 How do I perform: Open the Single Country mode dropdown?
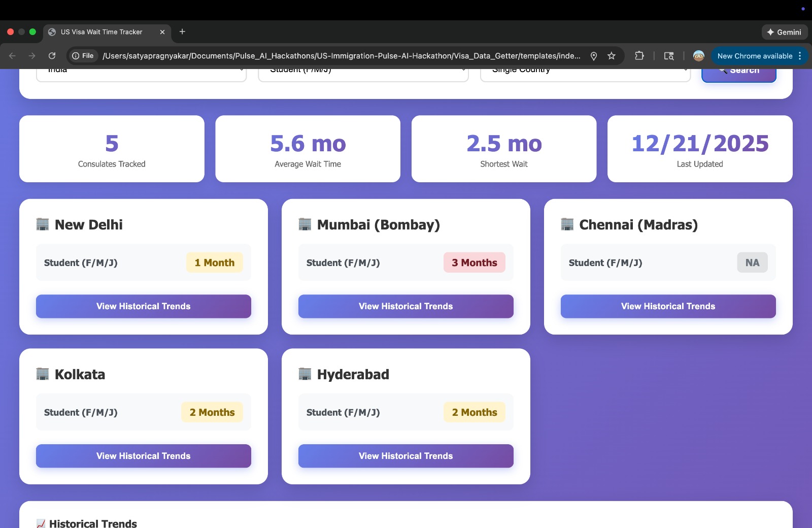click(x=586, y=74)
